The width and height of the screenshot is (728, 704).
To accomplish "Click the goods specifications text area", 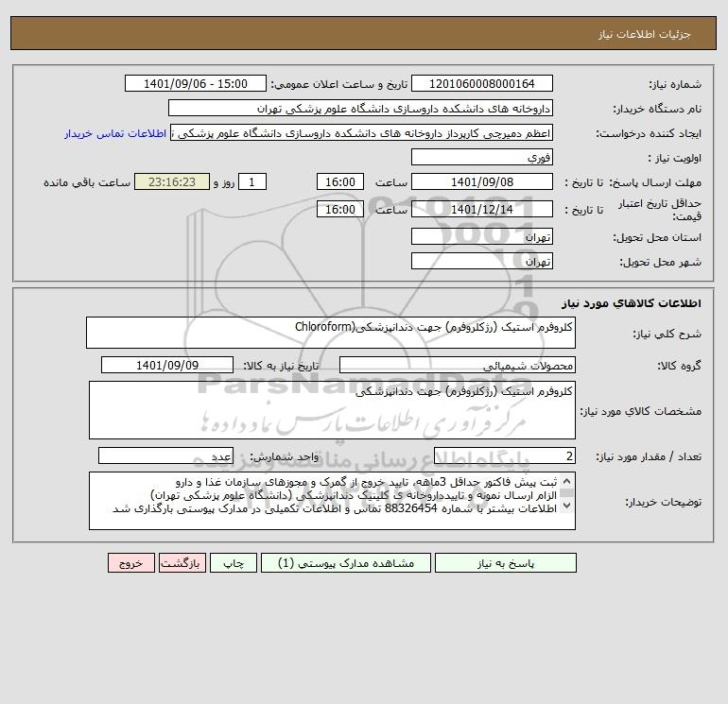I will pyautogui.click(x=332, y=410).
